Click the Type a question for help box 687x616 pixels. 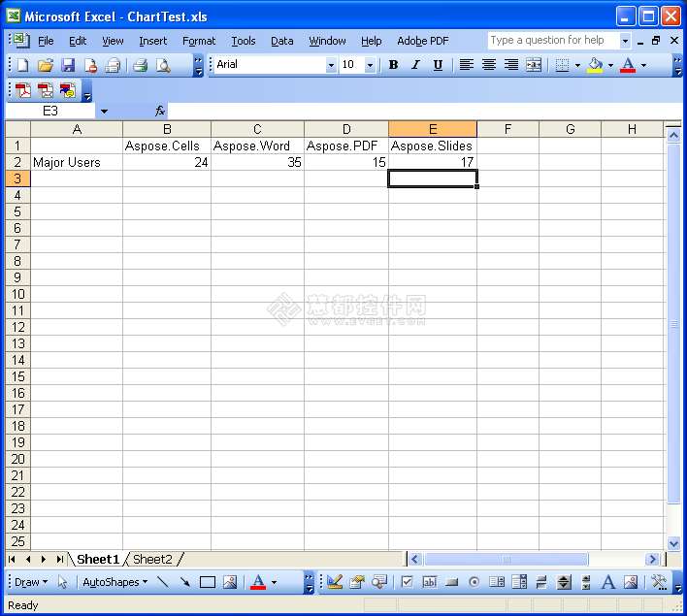[551, 41]
